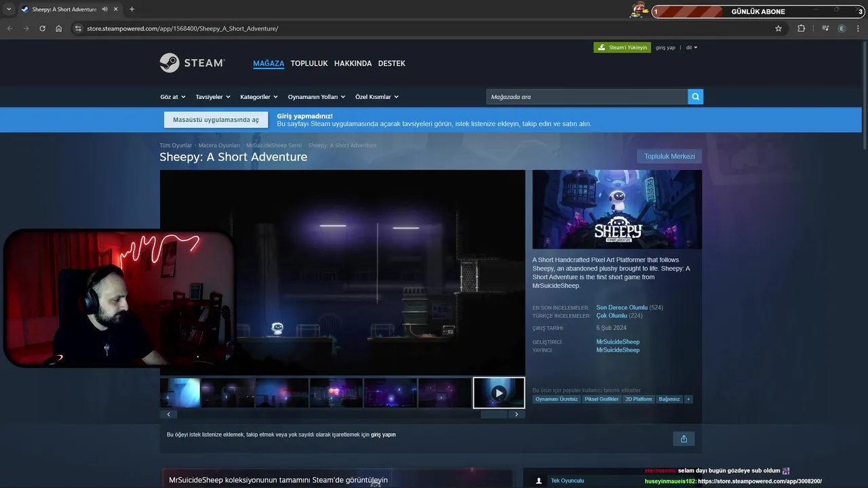Click the thumbnail strip scrollbar handle

pyautogui.click(x=494, y=414)
